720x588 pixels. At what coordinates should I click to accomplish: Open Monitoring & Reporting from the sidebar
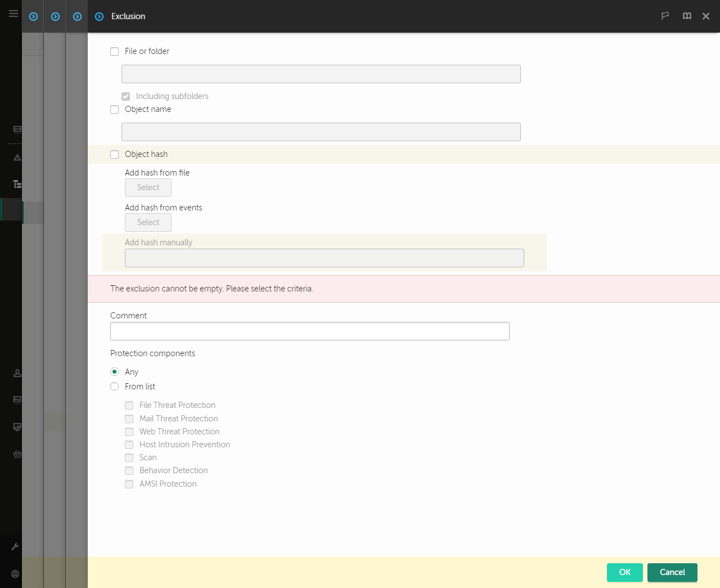tap(17, 129)
